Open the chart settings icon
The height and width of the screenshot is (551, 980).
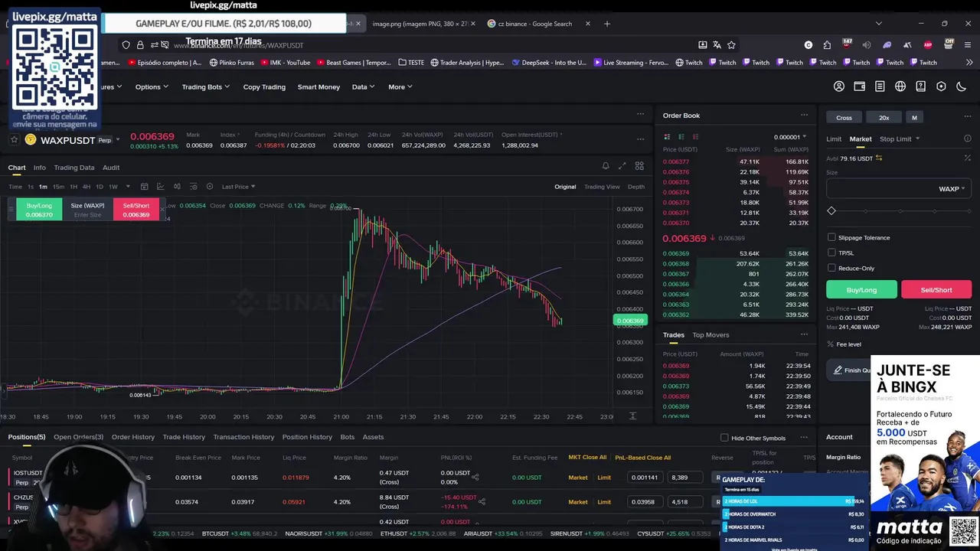210,187
